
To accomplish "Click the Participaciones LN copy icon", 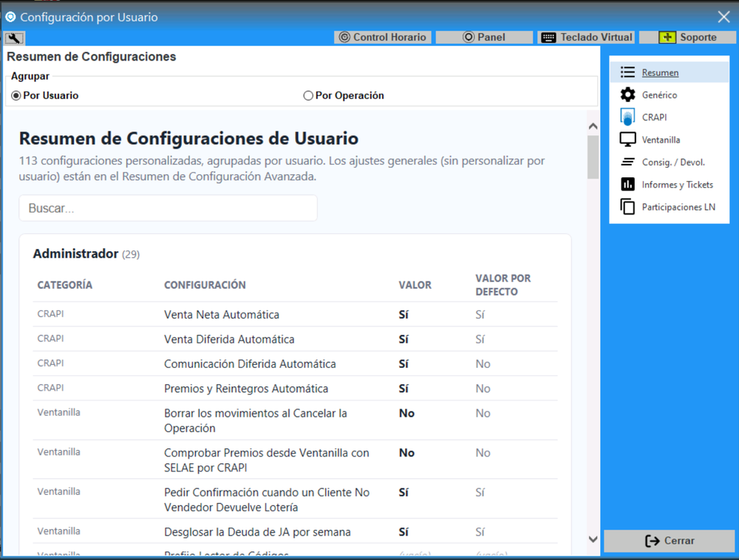I will point(627,207).
